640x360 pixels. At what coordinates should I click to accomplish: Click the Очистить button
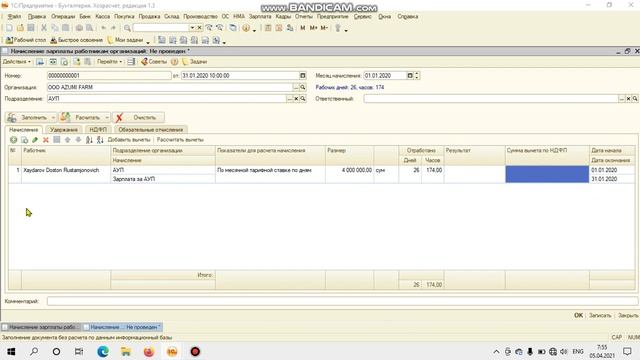pyautogui.click(x=138, y=118)
